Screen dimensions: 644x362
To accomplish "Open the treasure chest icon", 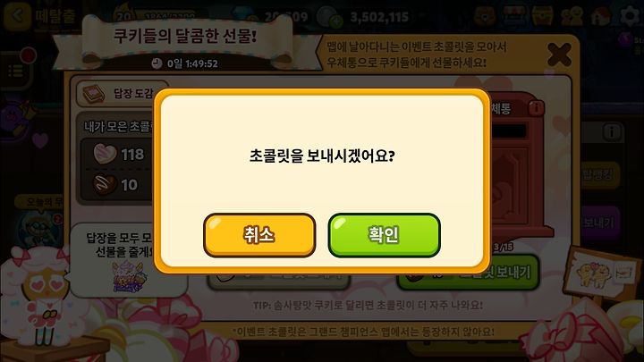I will pos(543,16).
